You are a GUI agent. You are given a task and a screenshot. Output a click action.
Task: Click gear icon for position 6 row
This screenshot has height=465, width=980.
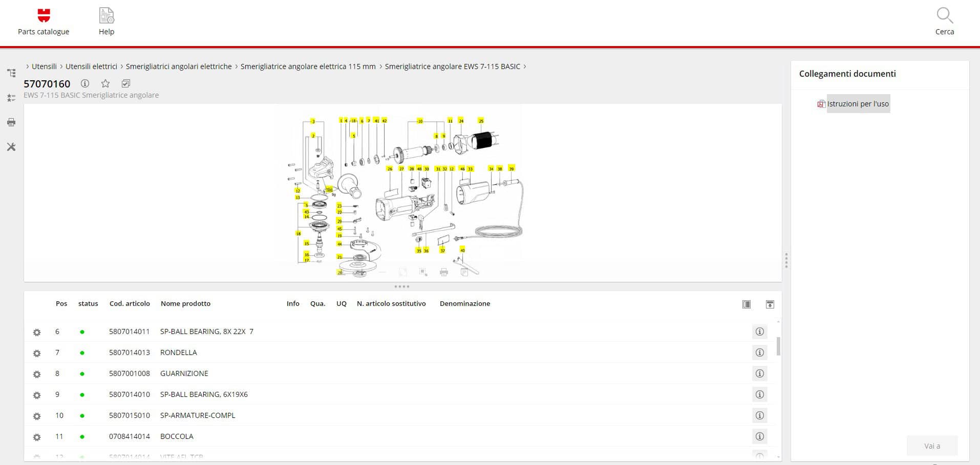point(37,333)
